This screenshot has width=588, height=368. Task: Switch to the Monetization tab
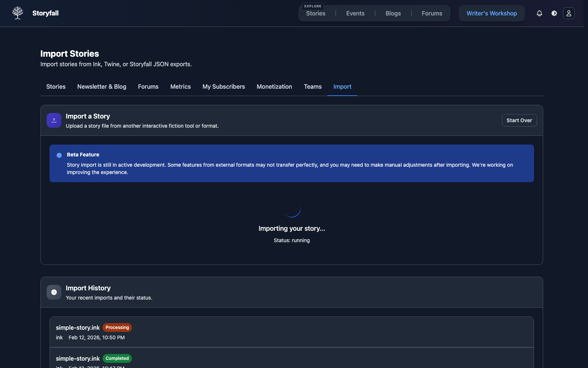[x=274, y=87]
